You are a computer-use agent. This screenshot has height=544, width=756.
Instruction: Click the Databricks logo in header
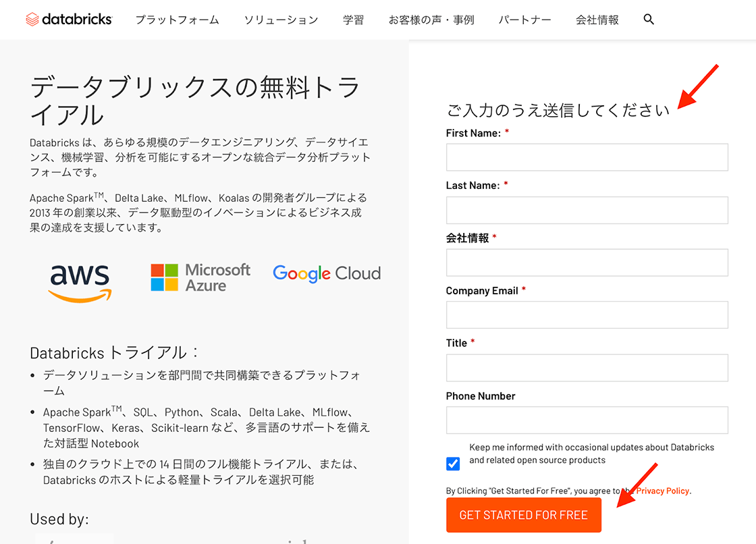tap(69, 20)
